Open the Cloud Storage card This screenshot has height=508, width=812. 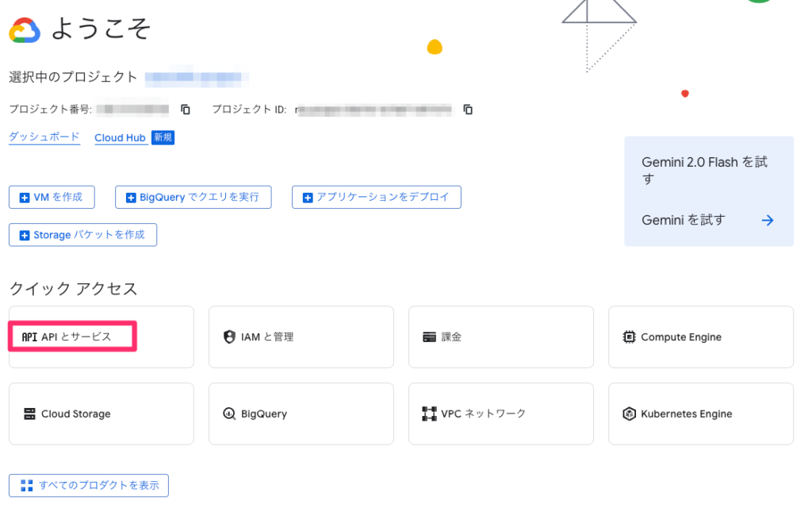tap(101, 414)
